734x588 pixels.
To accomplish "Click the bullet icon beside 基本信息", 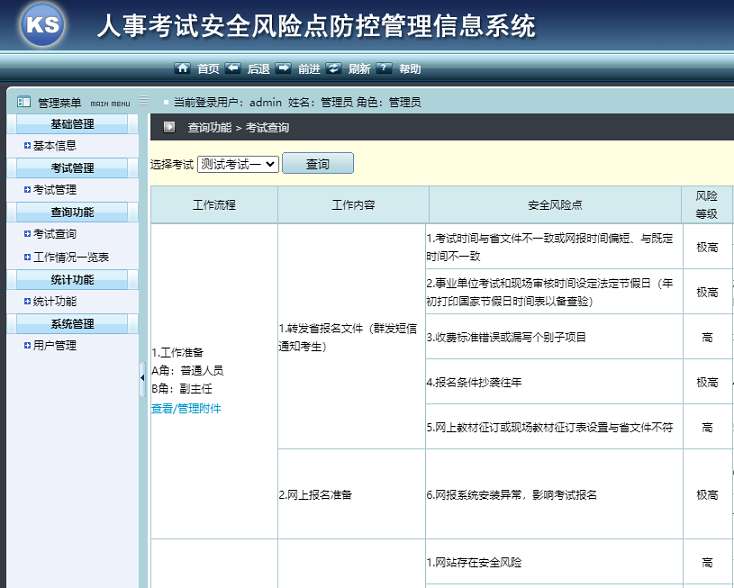I will (27, 146).
